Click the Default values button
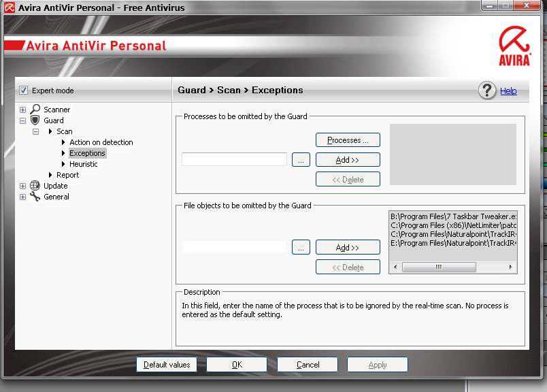This screenshot has height=392, width=547. click(x=167, y=365)
